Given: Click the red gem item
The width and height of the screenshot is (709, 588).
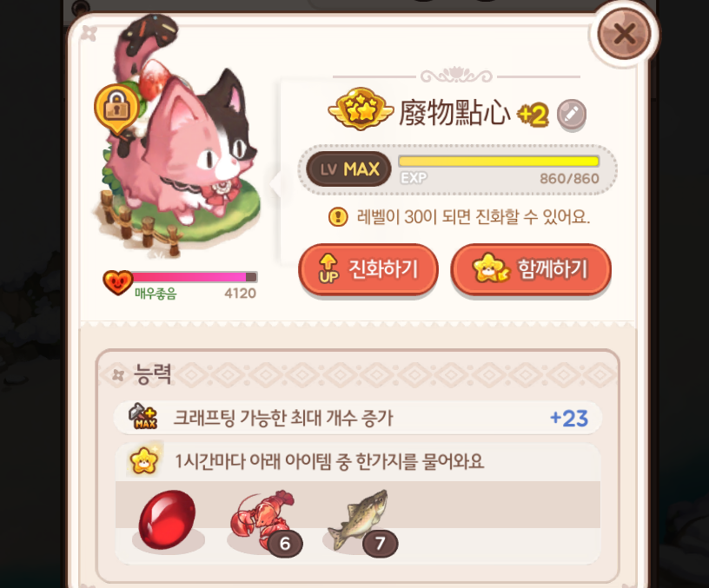Looking at the screenshot, I should click(168, 519).
